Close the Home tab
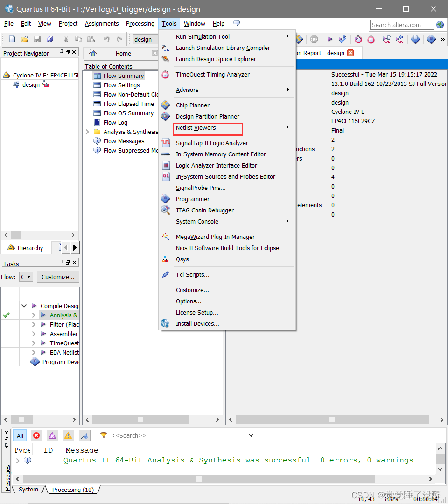 click(155, 53)
